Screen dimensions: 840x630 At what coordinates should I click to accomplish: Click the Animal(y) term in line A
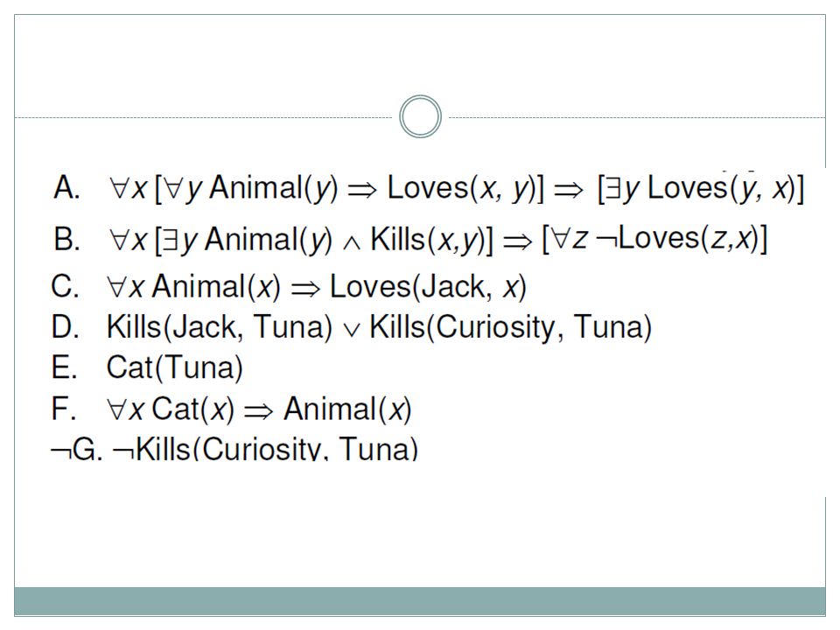pyautogui.click(x=274, y=189)
